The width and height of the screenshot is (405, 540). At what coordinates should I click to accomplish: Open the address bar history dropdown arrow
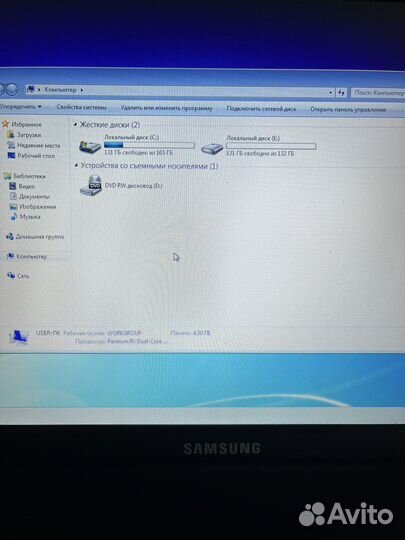click(331, 92)
